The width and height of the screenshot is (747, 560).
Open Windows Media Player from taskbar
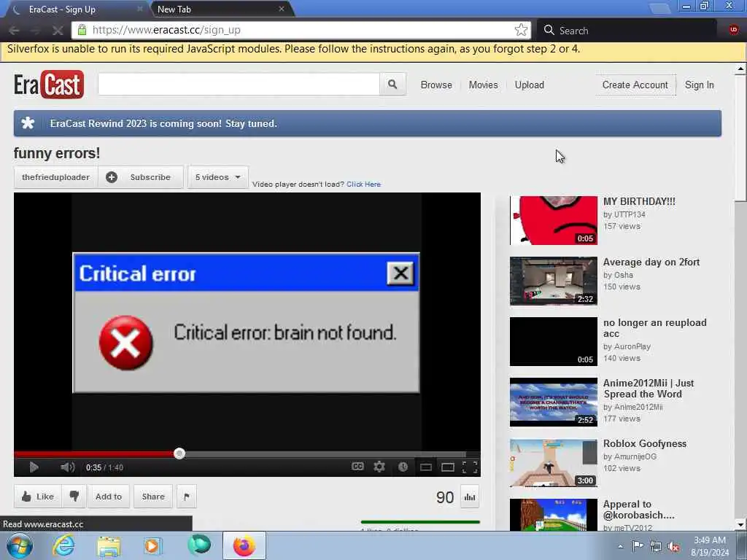pos(152,545)
